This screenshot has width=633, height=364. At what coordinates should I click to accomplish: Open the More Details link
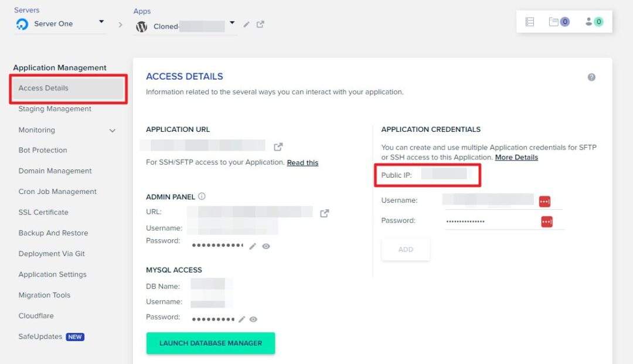point(516,158)
